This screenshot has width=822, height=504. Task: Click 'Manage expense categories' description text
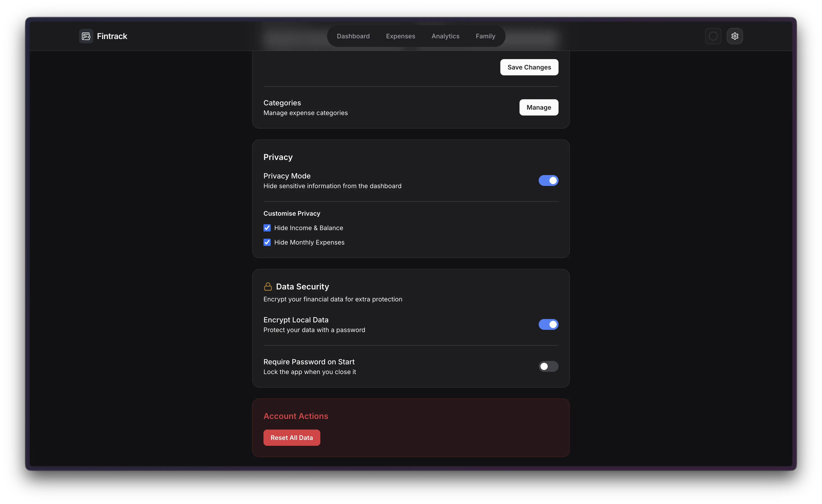(305, 113)
